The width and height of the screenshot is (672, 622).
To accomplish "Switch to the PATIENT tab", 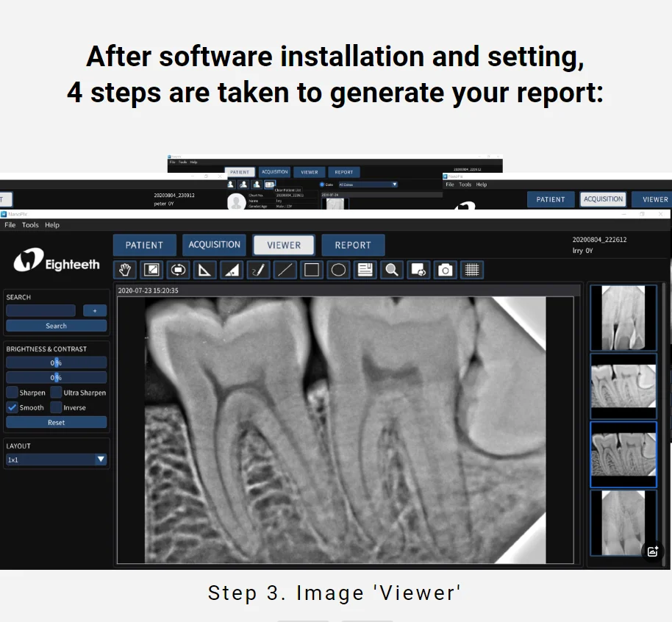I will pyautogui.click(x=144, y=246).
